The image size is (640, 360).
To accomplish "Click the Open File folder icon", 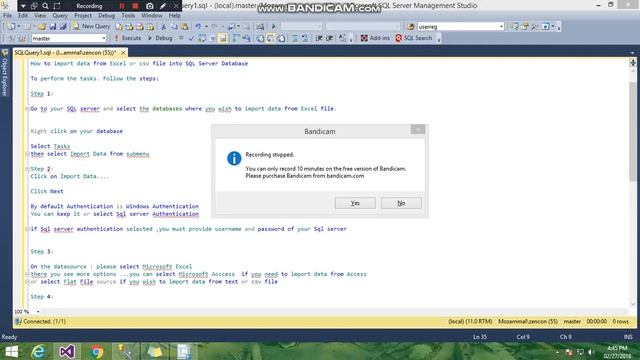I will pos(42,27).
